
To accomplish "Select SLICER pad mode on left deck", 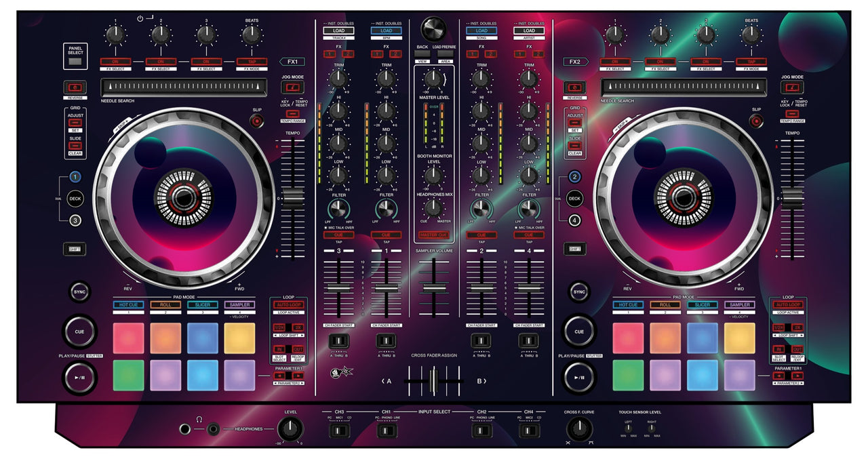I will [x=203, y=305].
